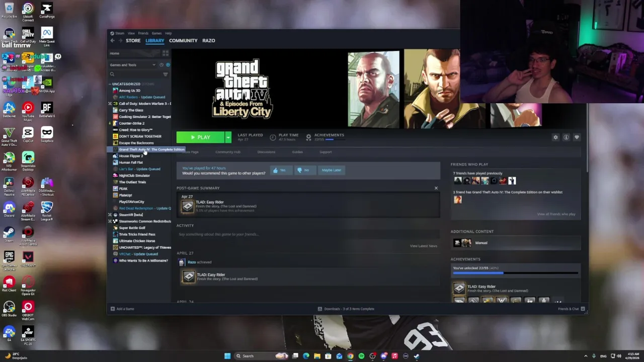This screenshot has width=644, height=362.
Task: Open the RAZO profile tab
Action: (x=209, y=41)
